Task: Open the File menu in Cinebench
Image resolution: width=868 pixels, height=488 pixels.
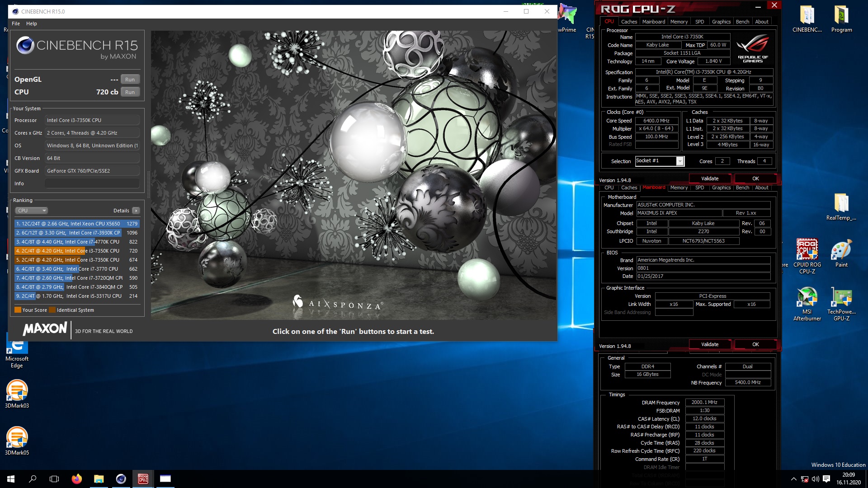Action: (x=16, y=23)
